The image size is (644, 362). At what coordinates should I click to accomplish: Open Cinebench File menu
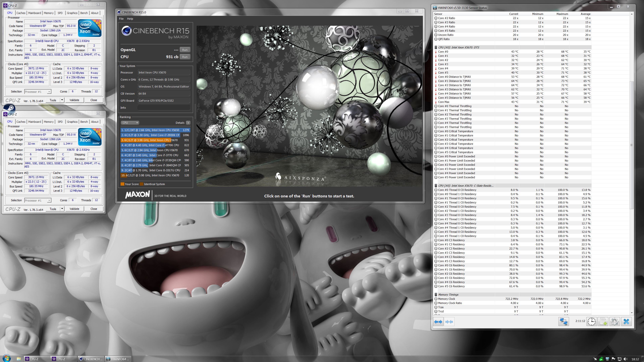tap(121, 19)
